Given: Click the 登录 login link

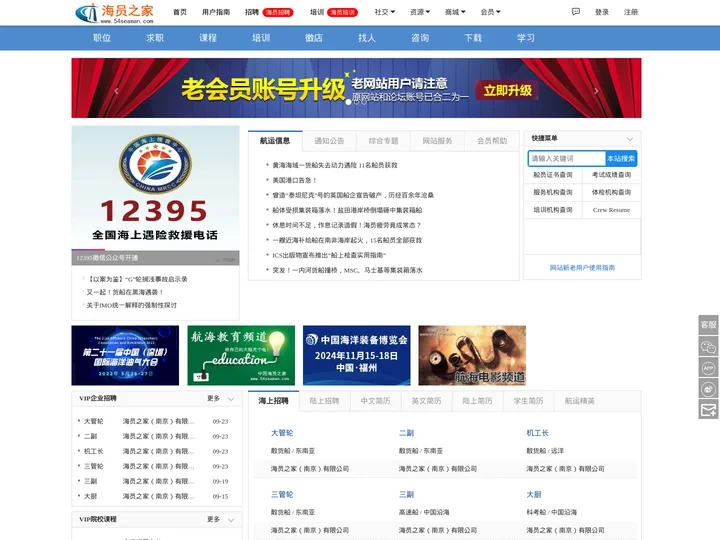Looking at the screenshot, I should [602, 12].
